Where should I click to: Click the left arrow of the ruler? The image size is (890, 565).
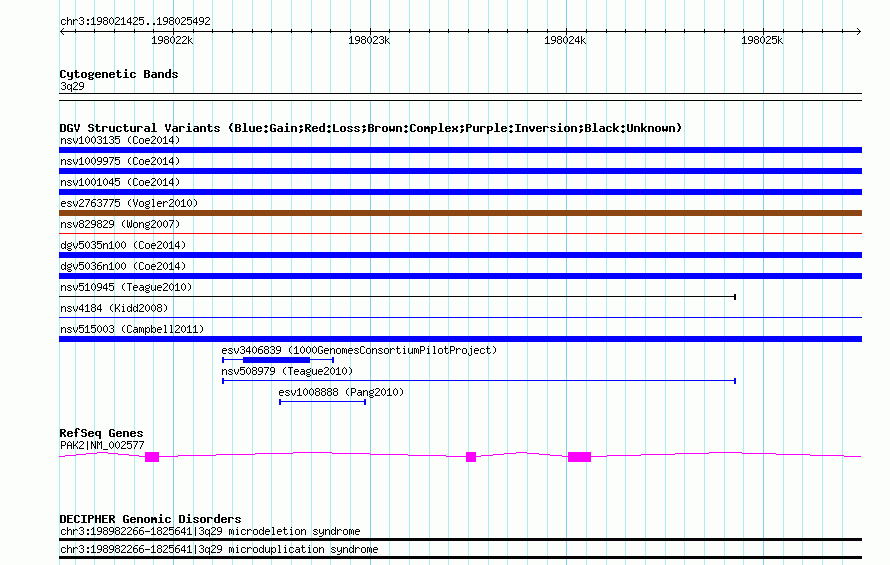(x=62, y=32)
